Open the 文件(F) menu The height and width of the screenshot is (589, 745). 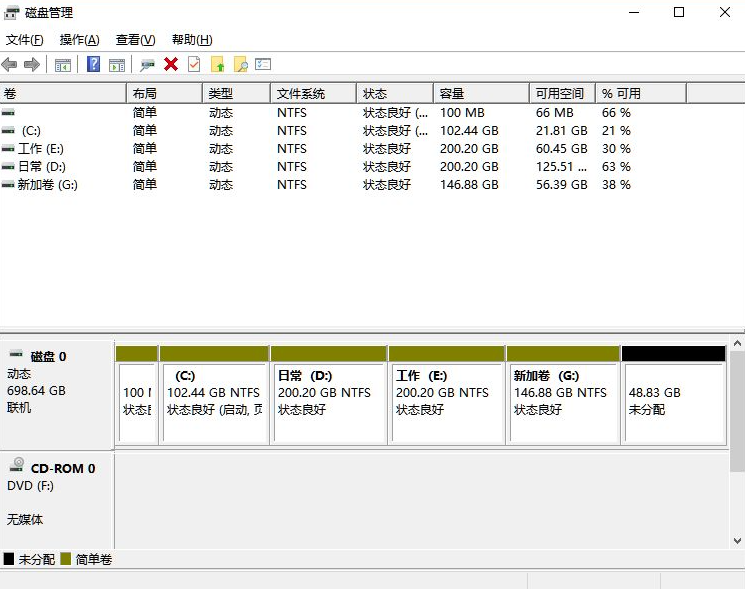[25, 40]
